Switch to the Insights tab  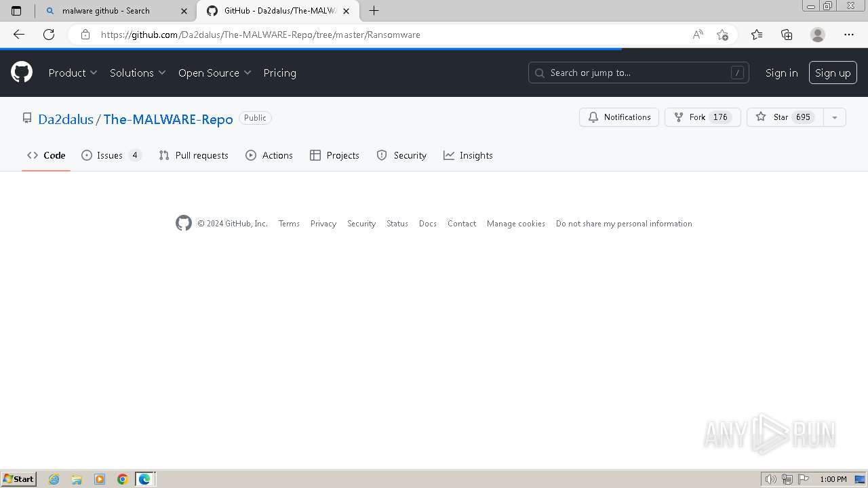pyautogui.click(x=468, y=155)
